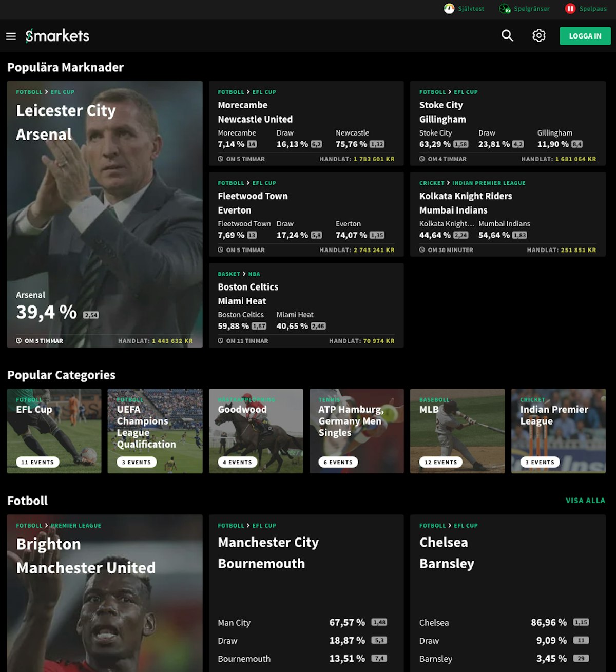Open the settings gear icon
Image resolution: width=616 pixels, height=672 pixels.
coord(538,35)
